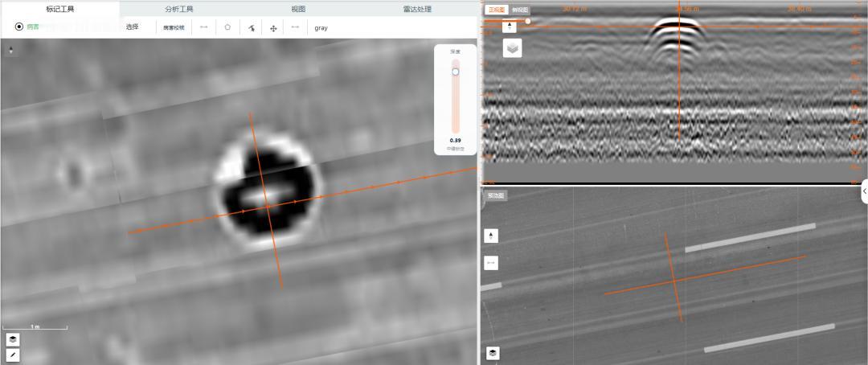
Task: Click compass icon in the road image view
Action: pos(491,236)
